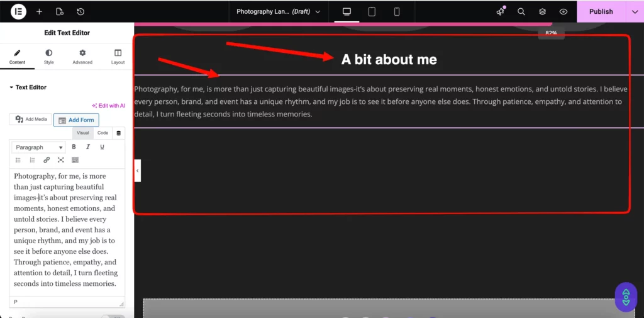Select the Photography paragraph on canvas
Screen dimensions: 644x318
[x=380, y=101]
